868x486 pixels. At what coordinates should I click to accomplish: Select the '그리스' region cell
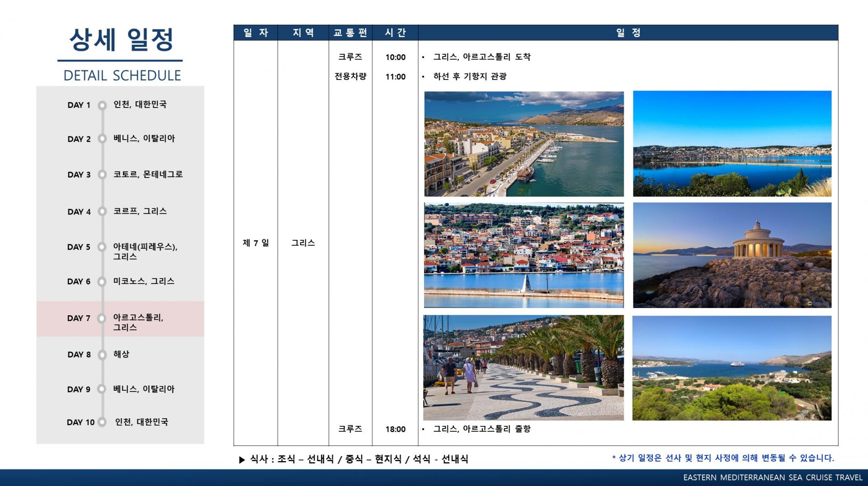click(x=303, y=243)
